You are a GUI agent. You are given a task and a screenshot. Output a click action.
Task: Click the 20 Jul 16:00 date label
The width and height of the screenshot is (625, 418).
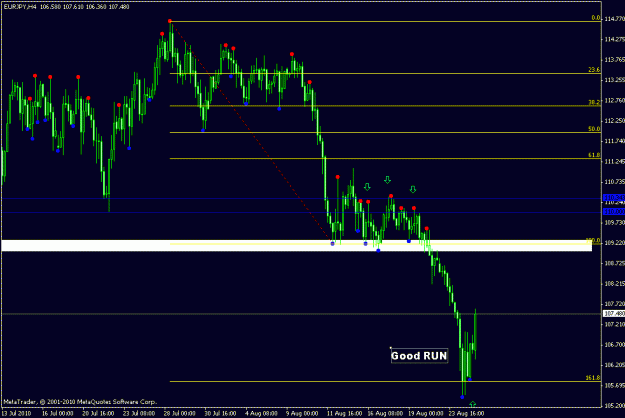[98, 414]
